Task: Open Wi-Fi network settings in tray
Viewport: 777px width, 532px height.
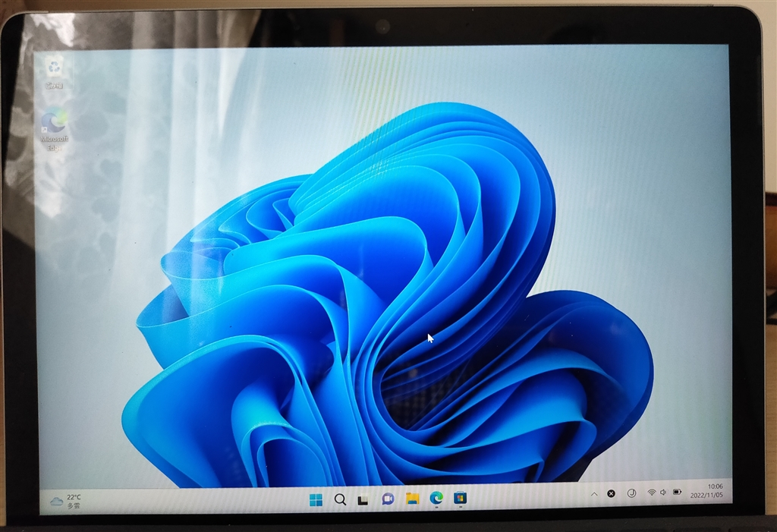Action: (652, 493)
